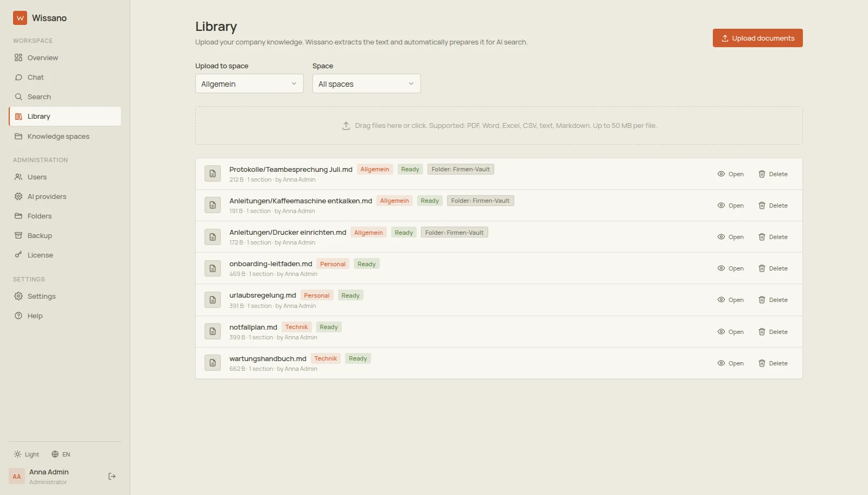
Task: Delete onboarding-leitfaden.md
Action: coord(773,268)
